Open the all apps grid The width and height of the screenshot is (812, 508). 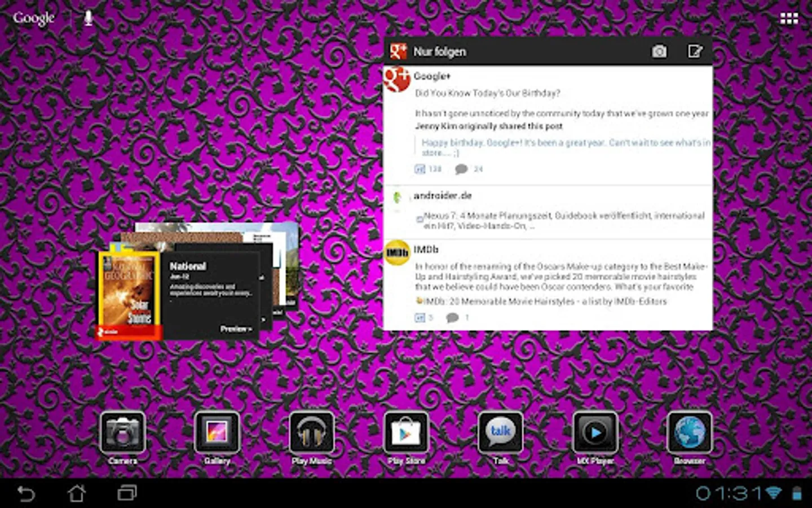coord(789,19)
